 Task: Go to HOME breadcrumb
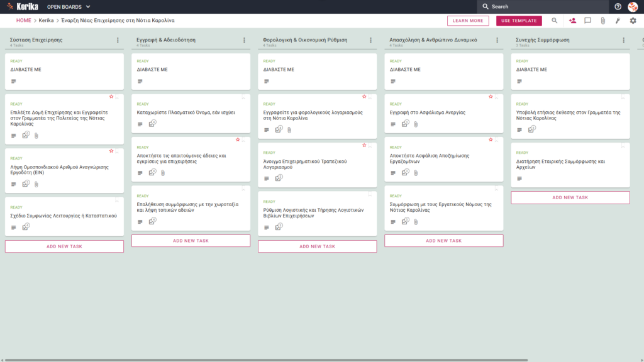[x=23, y=21]
